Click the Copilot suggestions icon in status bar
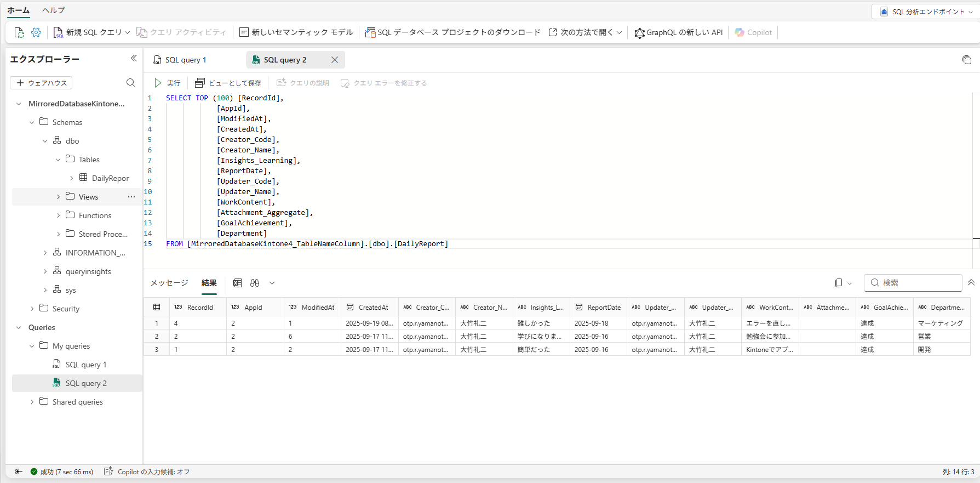Image resolution: width=980 pixels, height=483 pixels. pos(108,471)
